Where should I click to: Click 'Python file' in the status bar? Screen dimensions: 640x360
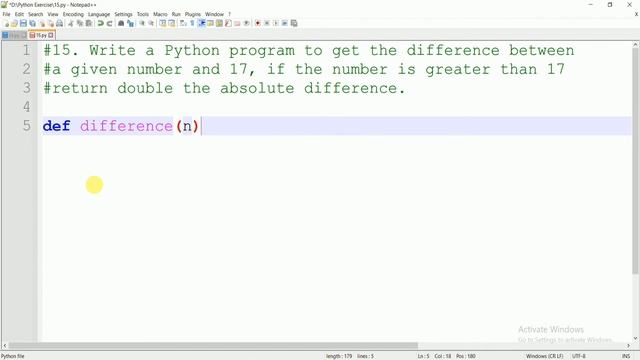[13, 356]
